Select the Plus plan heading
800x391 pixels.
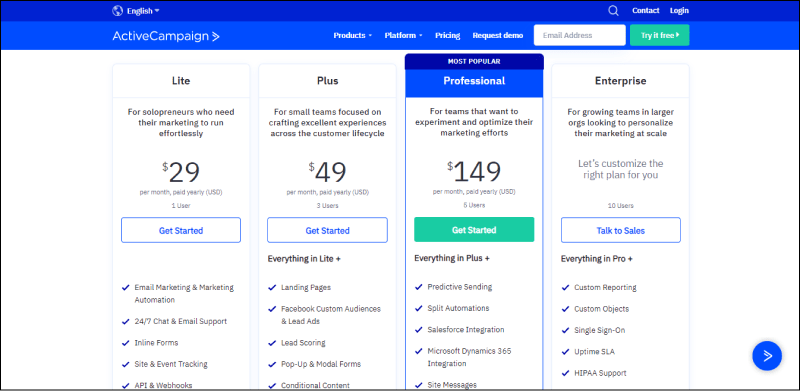[328, 81]
